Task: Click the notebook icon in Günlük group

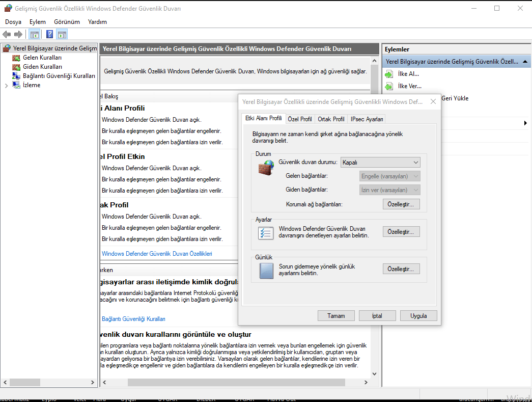Action: point(266,271)
